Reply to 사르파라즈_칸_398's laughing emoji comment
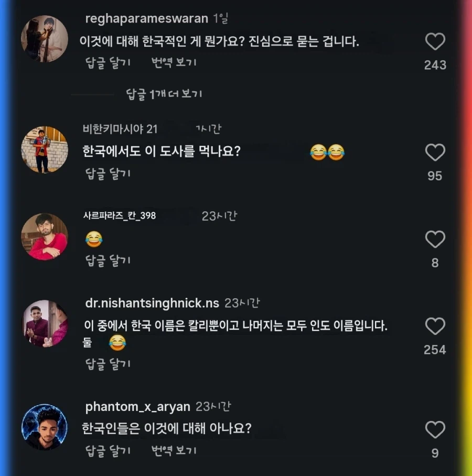 [108, 261]
